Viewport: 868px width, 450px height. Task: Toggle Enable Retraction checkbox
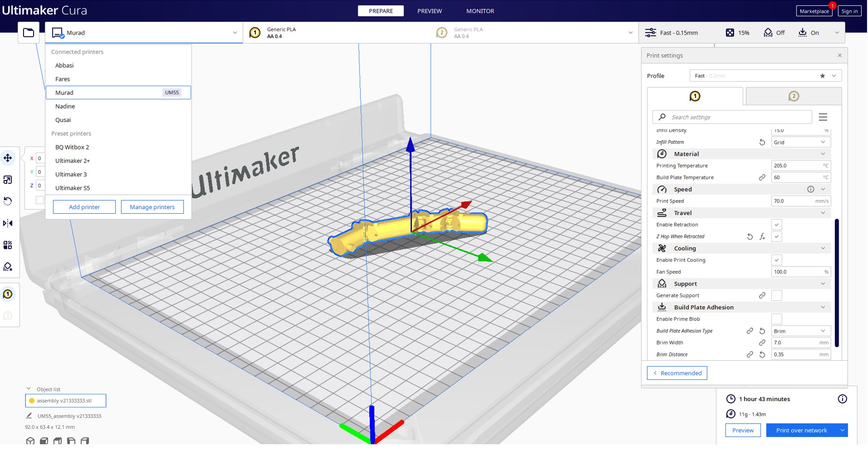pos(777,225)
